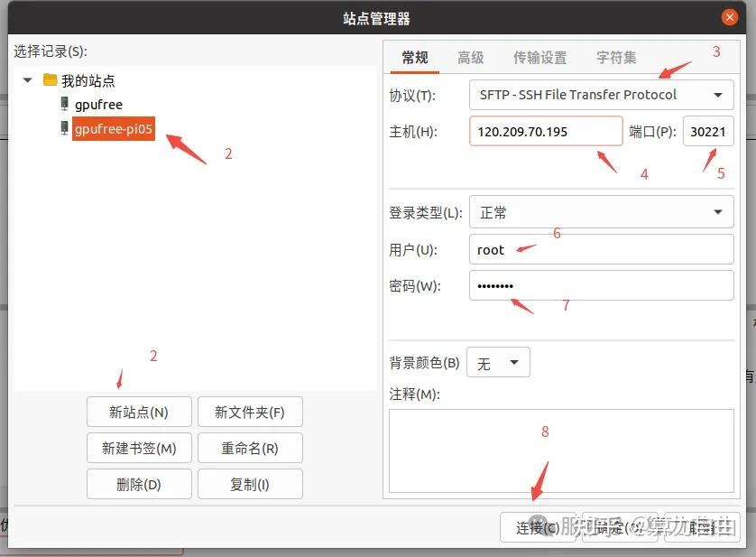
Task: Click the 删除 button
Action: click(139, 484)
